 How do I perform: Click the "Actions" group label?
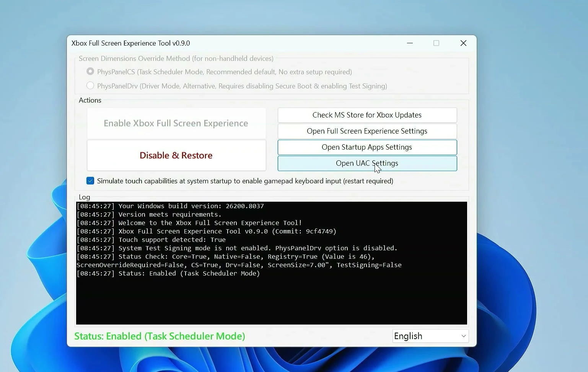(x=90, y=100)
